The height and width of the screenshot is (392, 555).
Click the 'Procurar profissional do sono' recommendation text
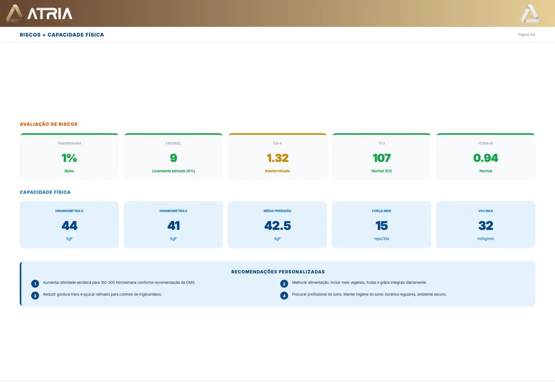pos(369,294)
